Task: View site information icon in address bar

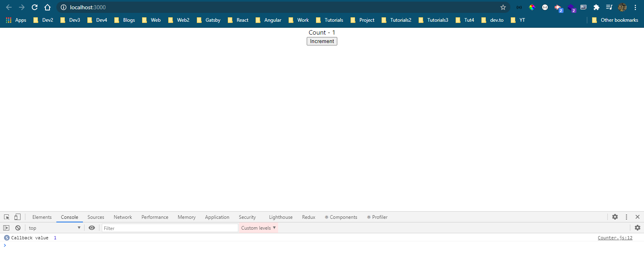Action: pos(63,7)
